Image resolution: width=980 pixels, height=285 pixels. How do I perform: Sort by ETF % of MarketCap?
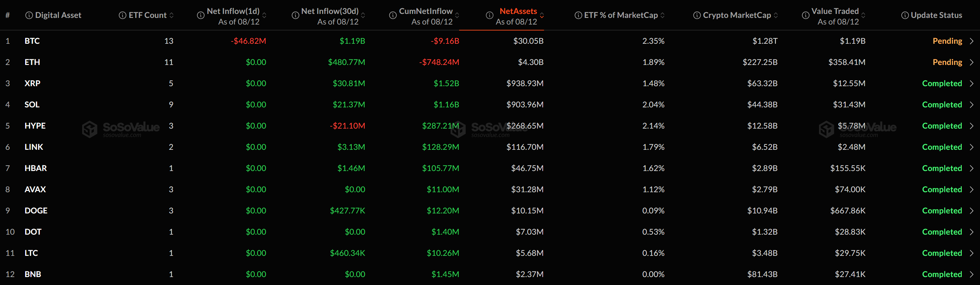pos(662,15)
